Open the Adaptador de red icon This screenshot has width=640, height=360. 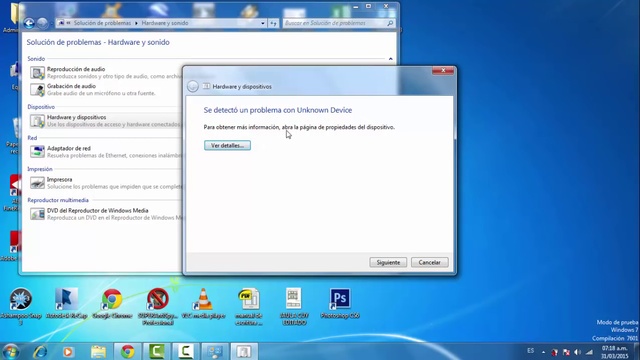(37, 151)
